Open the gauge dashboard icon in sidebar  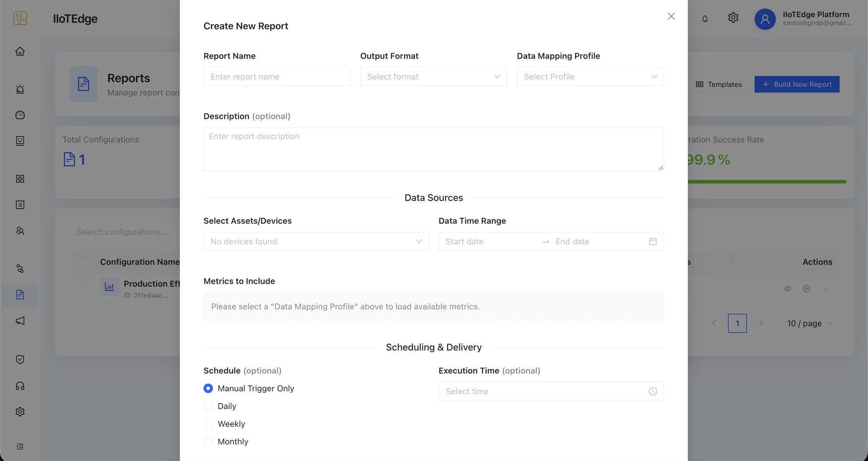click(20, 115)
